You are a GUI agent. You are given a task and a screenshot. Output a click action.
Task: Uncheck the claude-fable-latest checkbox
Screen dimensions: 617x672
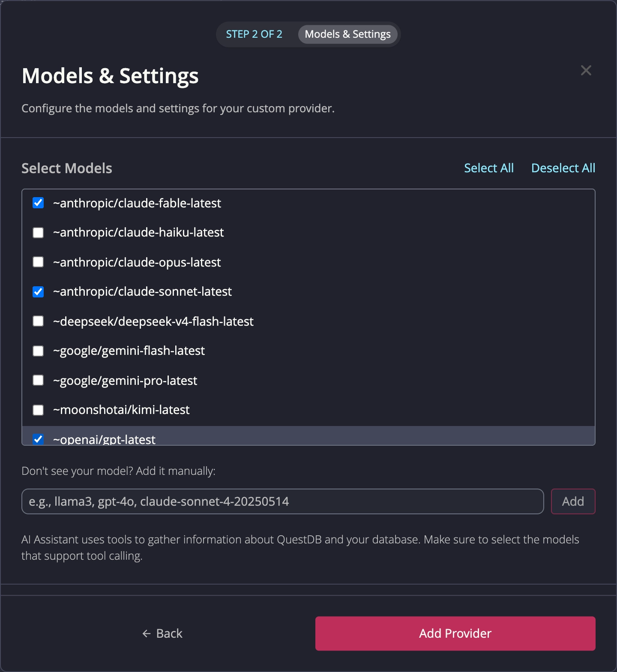pos(38,203)
